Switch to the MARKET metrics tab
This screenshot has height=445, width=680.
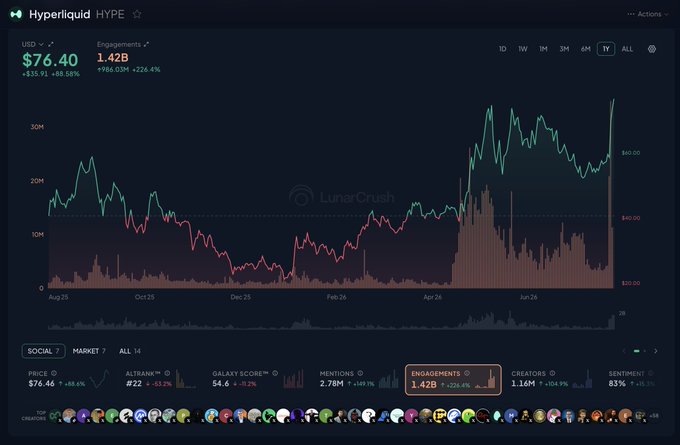pos(89,351)
